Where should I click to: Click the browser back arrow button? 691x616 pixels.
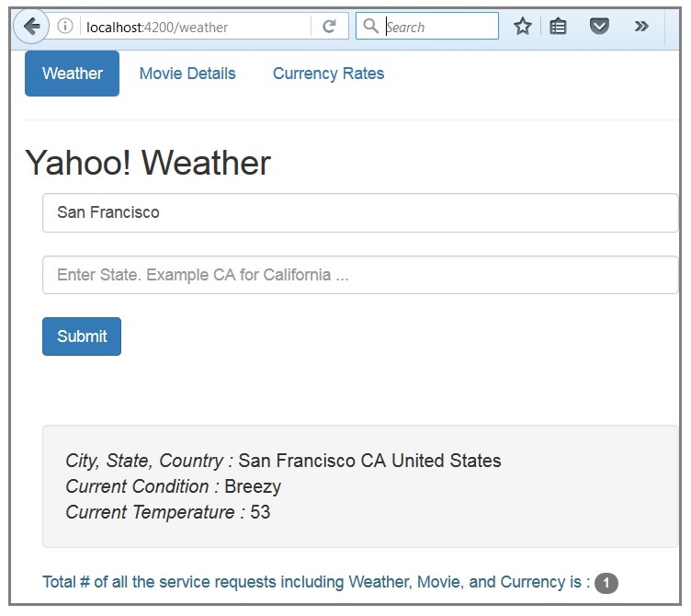click(x=32, y=27)
